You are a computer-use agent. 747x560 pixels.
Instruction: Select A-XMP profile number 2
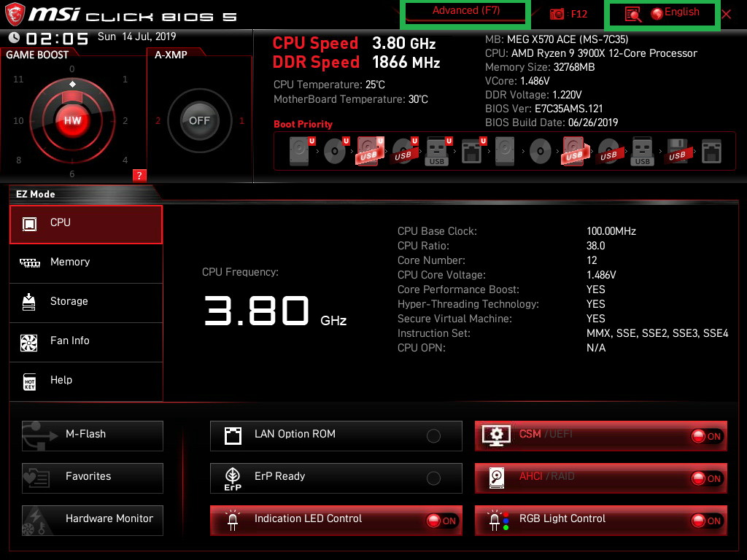(158, 121)
